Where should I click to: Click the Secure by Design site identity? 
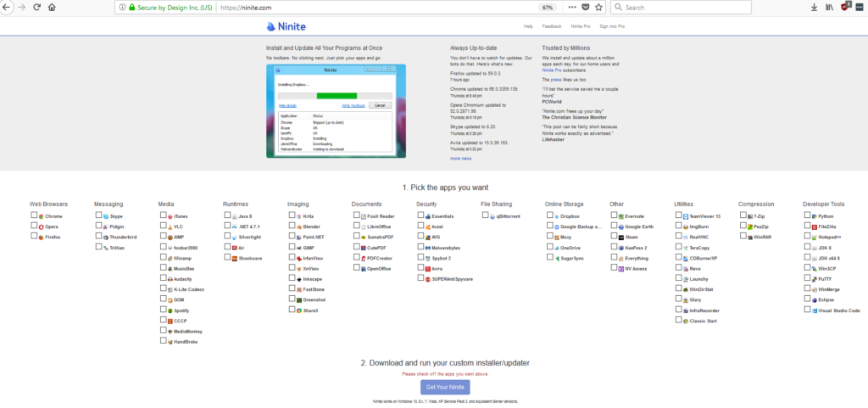[169, 8]
